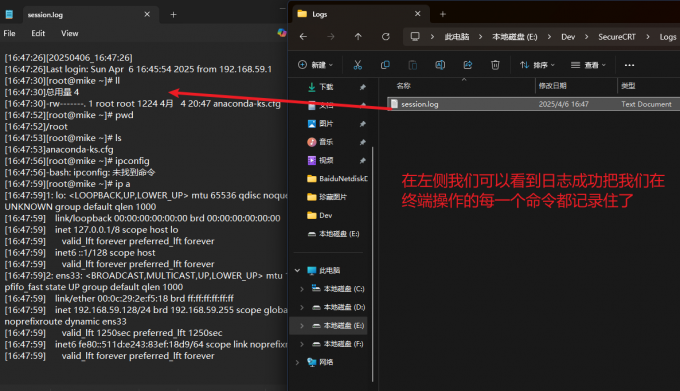The height and width of the screenshot is (391, 680).
Task: Click the navigation pane vertical scrollbar
Action: pyautogui.click(x=373, y=264)
